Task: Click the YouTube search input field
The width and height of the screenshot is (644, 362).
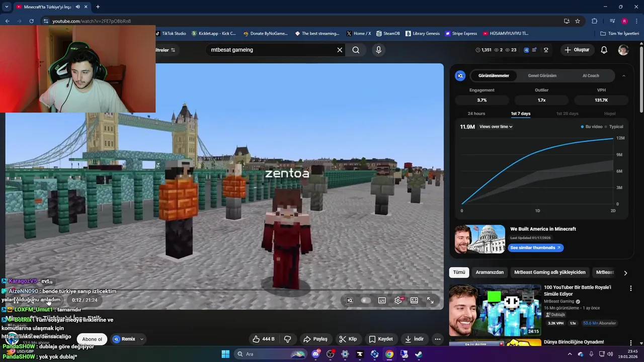Action: [x=271, y=50]
